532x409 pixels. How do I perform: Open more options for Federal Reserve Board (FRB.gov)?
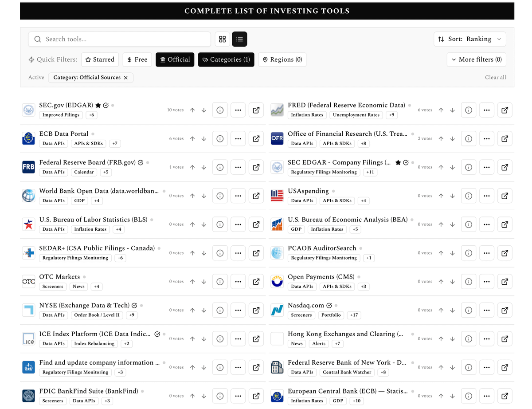click(238, 167)
